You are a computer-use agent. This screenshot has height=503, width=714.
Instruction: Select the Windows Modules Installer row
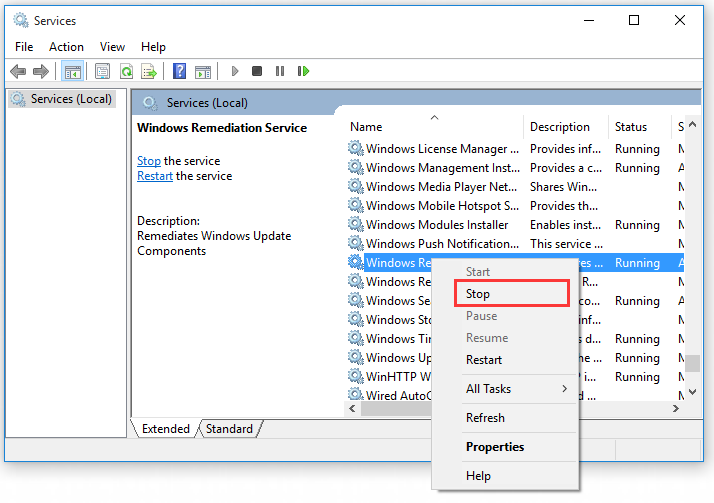coord(515,224)
